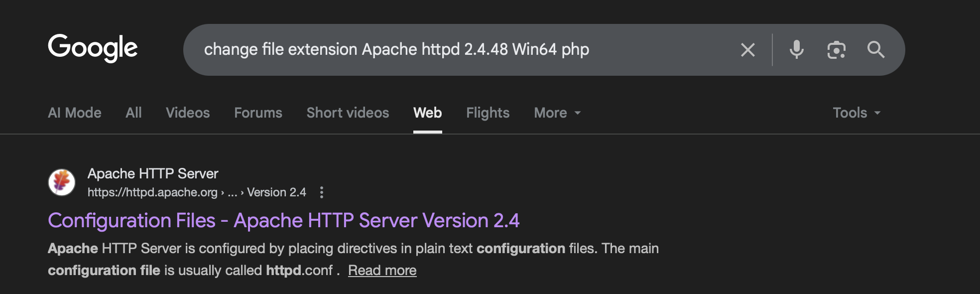Image resolution: width=980 pixels, height=294 pixels.
Task: Open Configuration Files Apache result title
Action: [x=283, y=220]
